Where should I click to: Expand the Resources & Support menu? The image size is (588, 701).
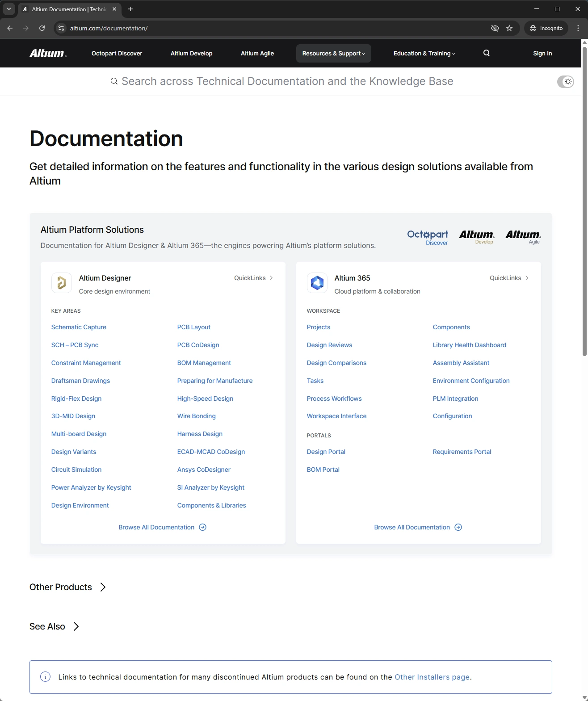coord(334,53)
